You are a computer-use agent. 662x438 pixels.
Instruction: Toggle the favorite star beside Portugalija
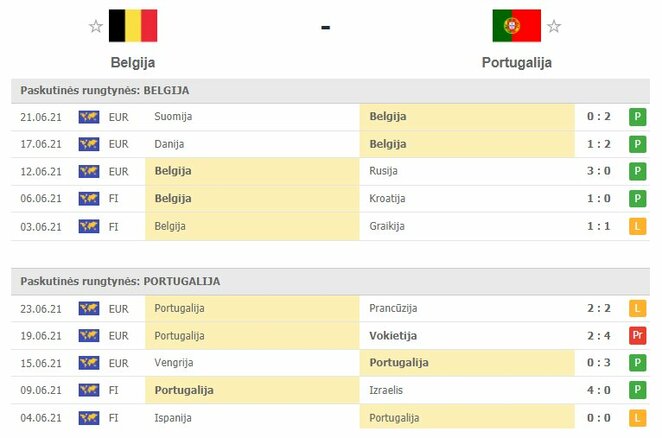tap(553, 26)
